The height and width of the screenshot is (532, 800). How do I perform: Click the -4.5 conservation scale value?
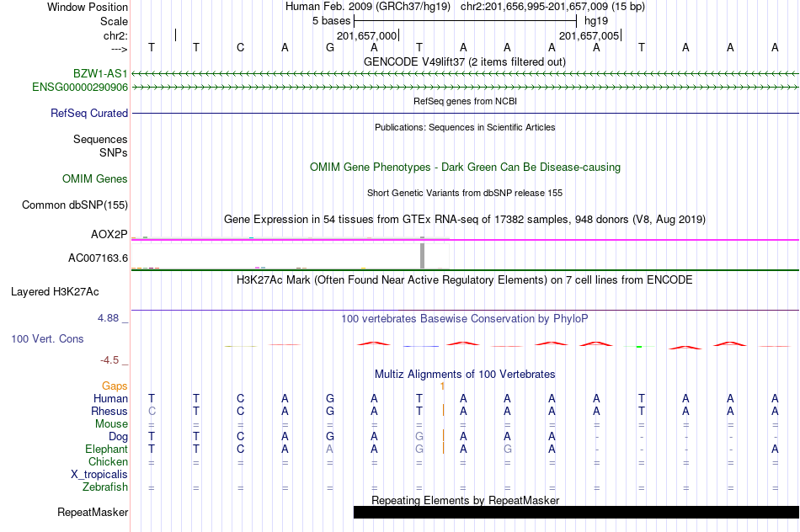click(109, 360)
